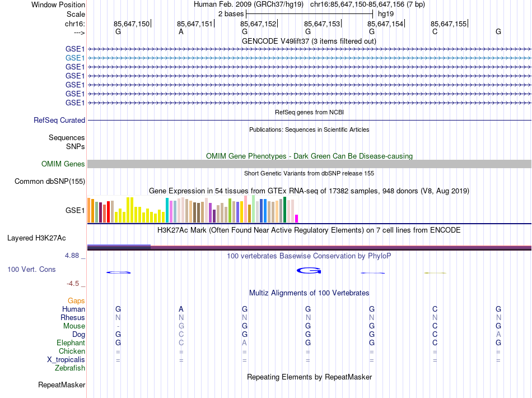The image size is (532, 398).
Task: Click the cyan bar in GTEx expression chart
Action: [167, 210]
